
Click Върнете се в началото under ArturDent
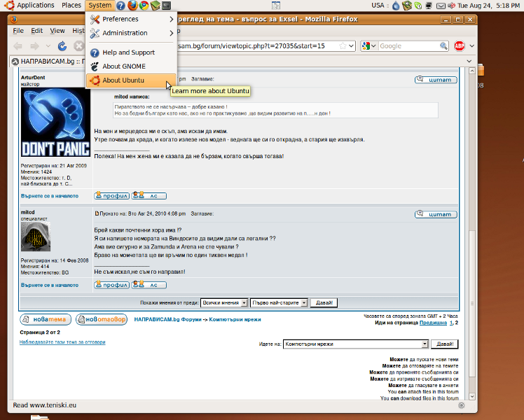tap(50, 196)
